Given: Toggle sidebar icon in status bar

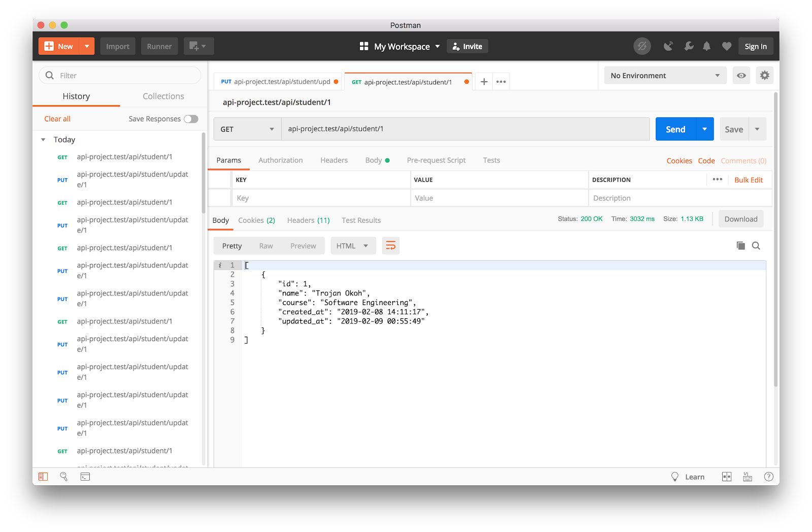Looking at the screenshot, I should click(43, 477).
